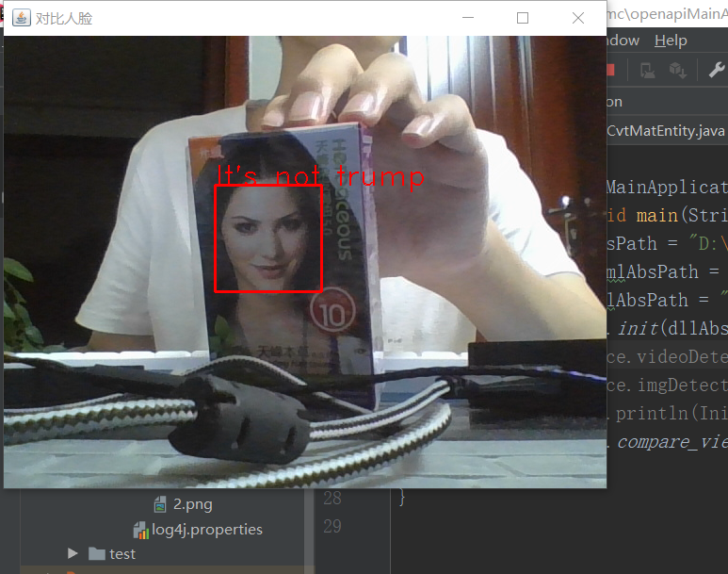This screenshot has height=574, width=728.
Task: Select log4j.properties in project tree
Action: (207, 530)
